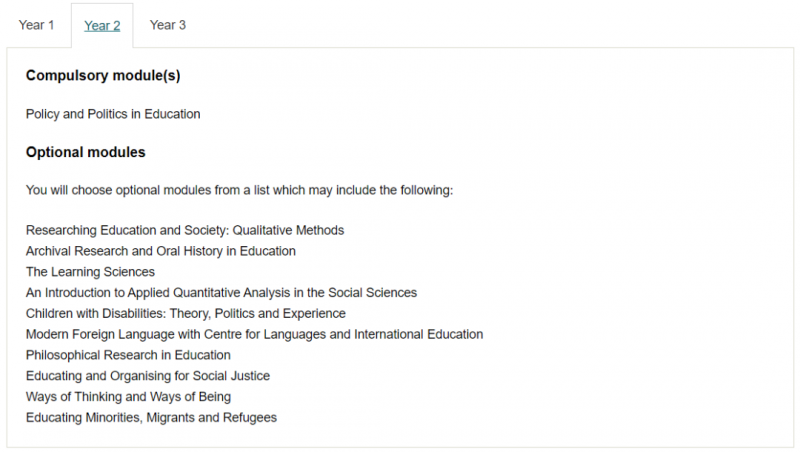Screen dimensions: 800x452
Task: Select Introduction to Applied Quantitative Analysis module
Action: (x=221, y=293)
